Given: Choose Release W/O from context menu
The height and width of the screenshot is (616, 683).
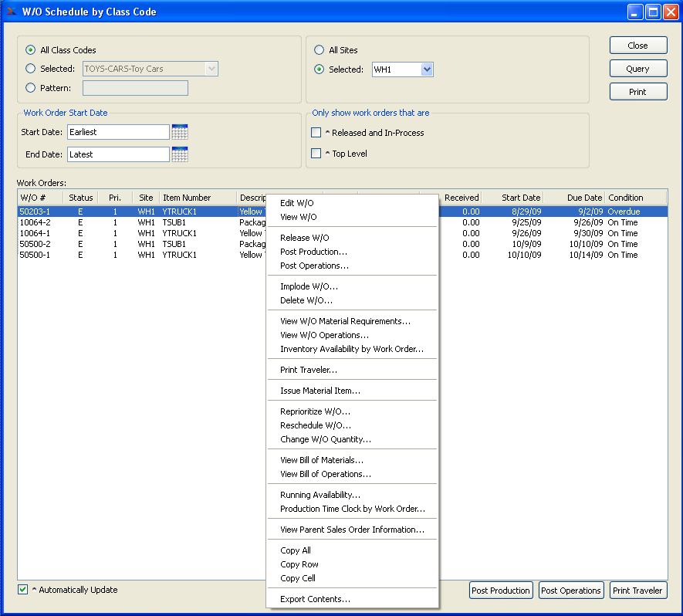Looking at the screenshot, I should 304,238.
